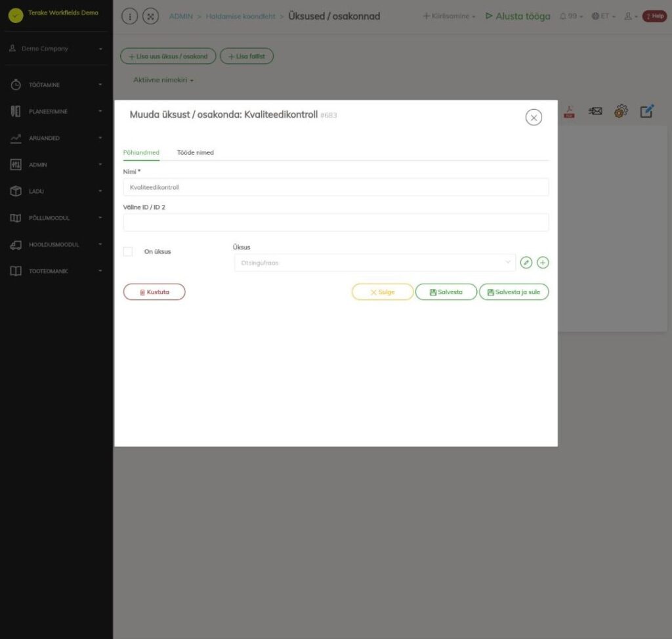Screen dimensions: 672x639
Task: Click the Salvesta button
Action: pos(446,292)
